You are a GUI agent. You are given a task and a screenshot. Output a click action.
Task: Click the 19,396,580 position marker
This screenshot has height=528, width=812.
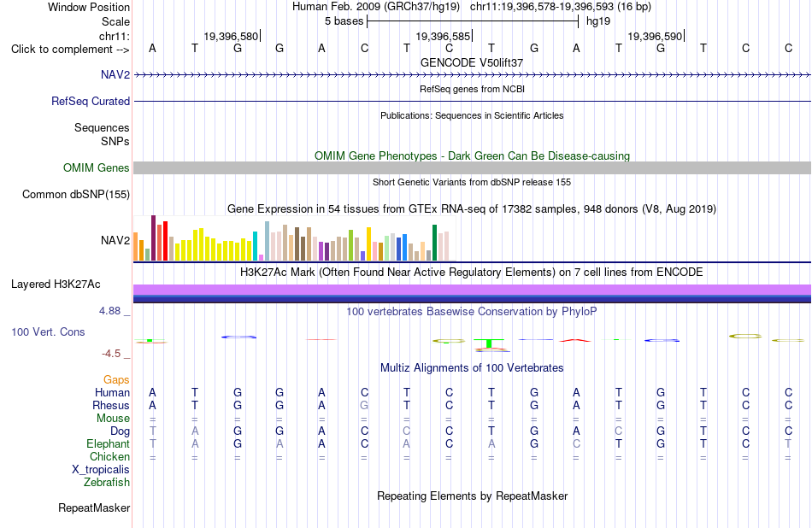pos(231,36)
